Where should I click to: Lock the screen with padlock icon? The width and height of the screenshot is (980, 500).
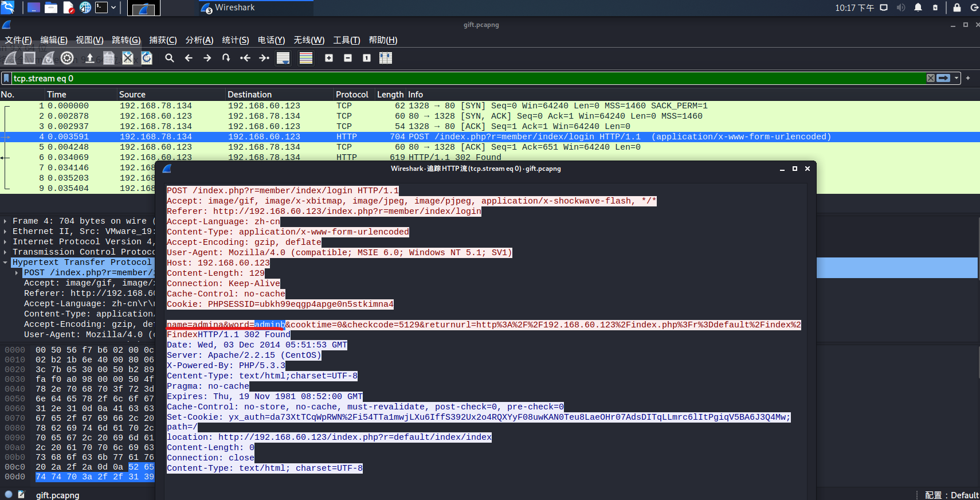957,7
